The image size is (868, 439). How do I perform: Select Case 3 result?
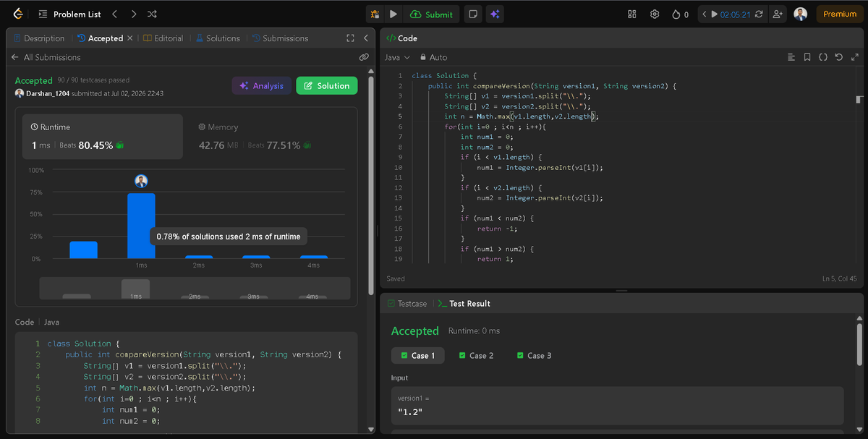[x=534, y=355]
